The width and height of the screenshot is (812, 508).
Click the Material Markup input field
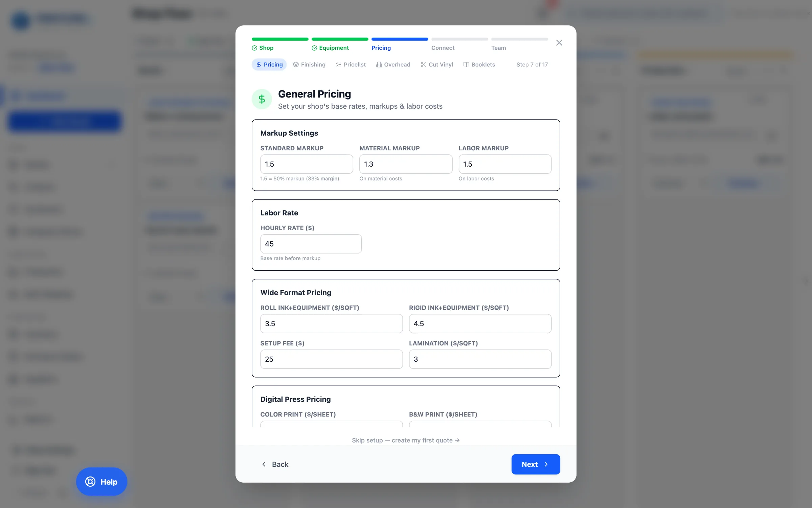tap(406, 164)
